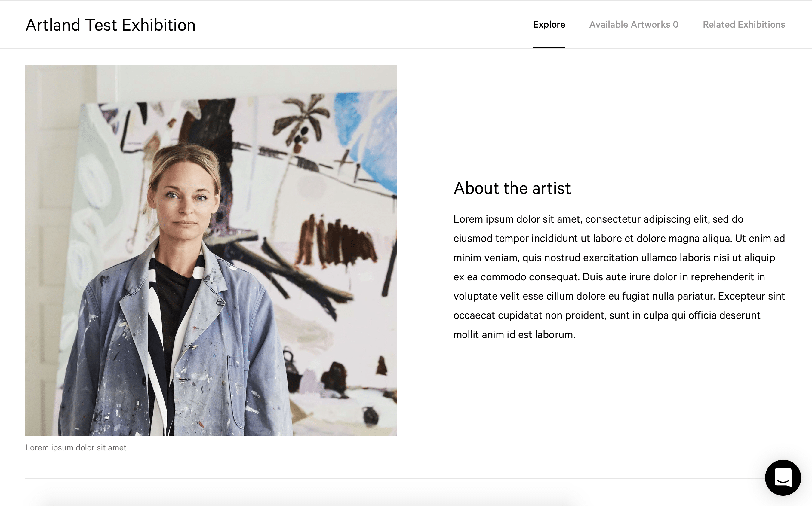
Task: Switch to the Explore tab
Action: coord(549,24)
